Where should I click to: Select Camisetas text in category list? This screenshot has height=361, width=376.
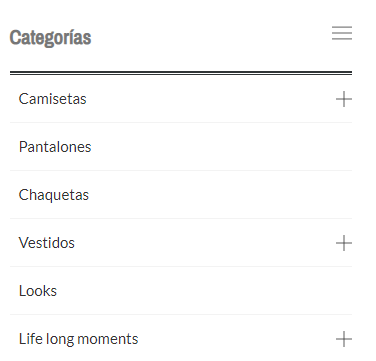52,99
